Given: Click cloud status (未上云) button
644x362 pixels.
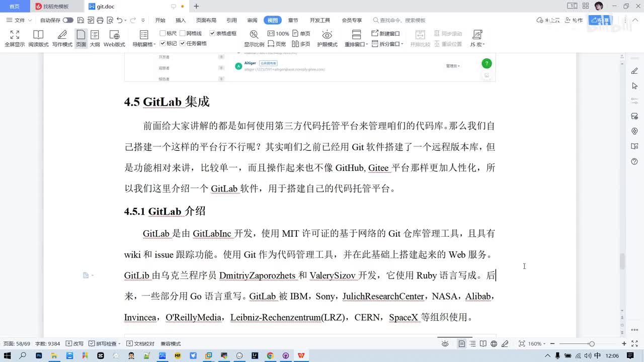Looking at the screenshot, I should click(x=548, y=20).
